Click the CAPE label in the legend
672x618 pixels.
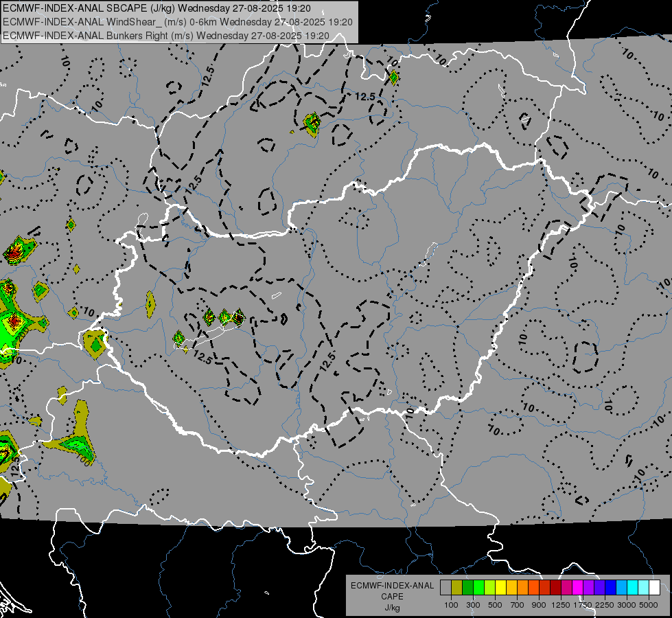tap(392, 597)
